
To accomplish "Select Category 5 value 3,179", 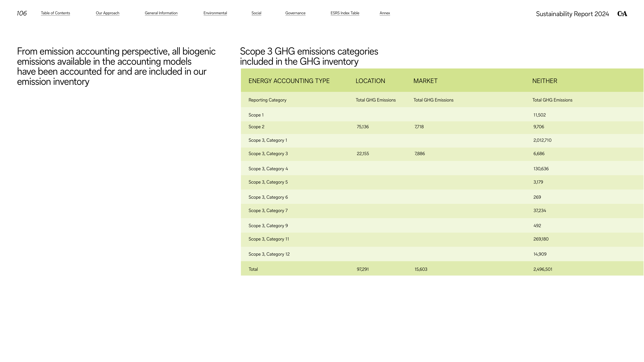I will 538,182.
